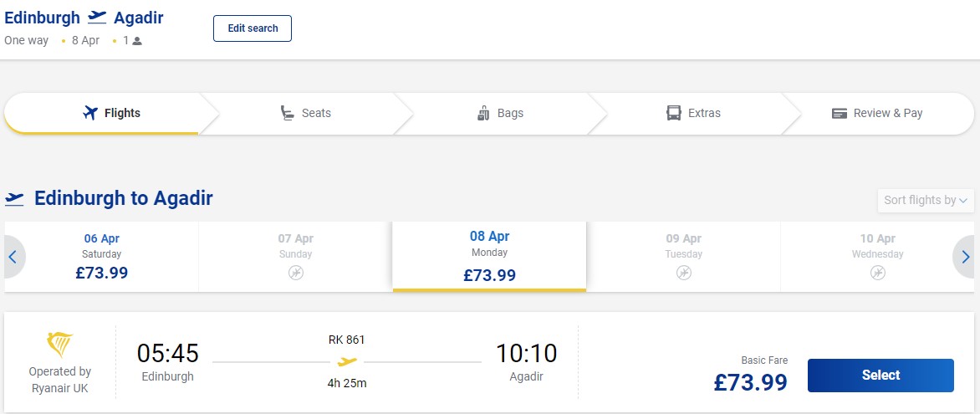The height and width of the screenshot is (414, 980).
Task: Select the £73.99 Basic Fare flight
Action: pyautogui.click(x=880, y=376)
